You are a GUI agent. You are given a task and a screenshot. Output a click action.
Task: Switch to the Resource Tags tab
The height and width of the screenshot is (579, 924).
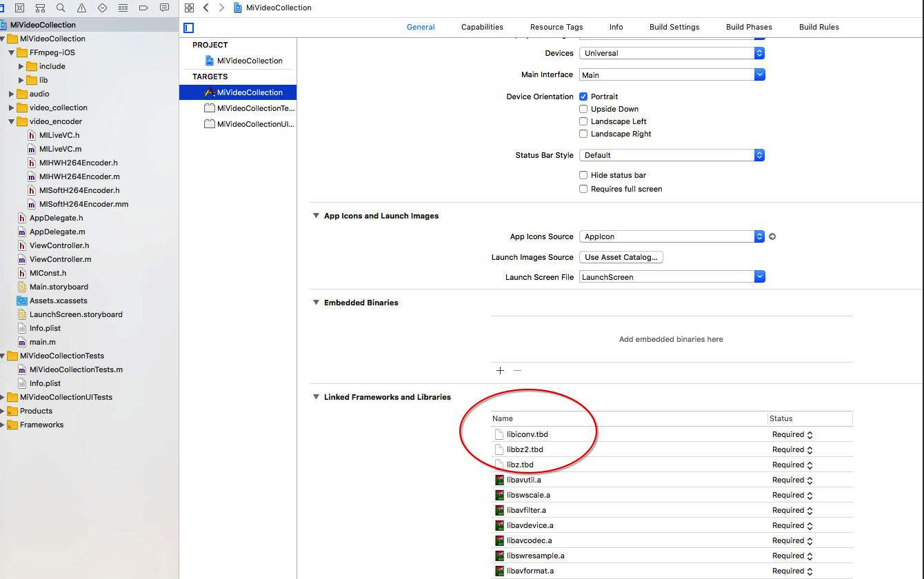click(x=556, y=27)
